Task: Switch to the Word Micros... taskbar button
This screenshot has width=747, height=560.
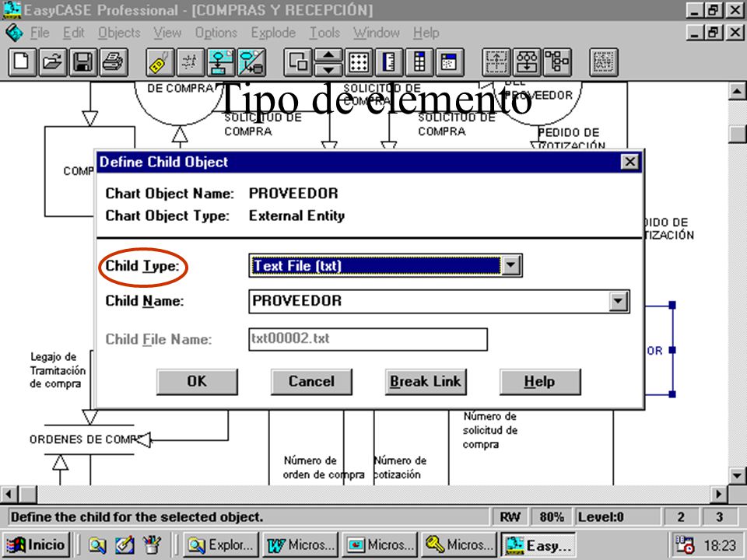Action: pyautogui.click(x=300, y=544)
